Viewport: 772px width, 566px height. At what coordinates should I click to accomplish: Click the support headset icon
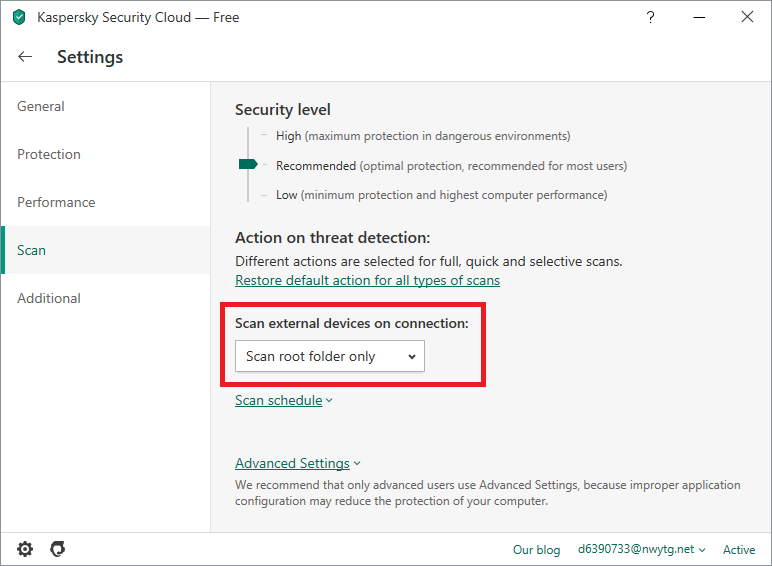pos(58,549)
